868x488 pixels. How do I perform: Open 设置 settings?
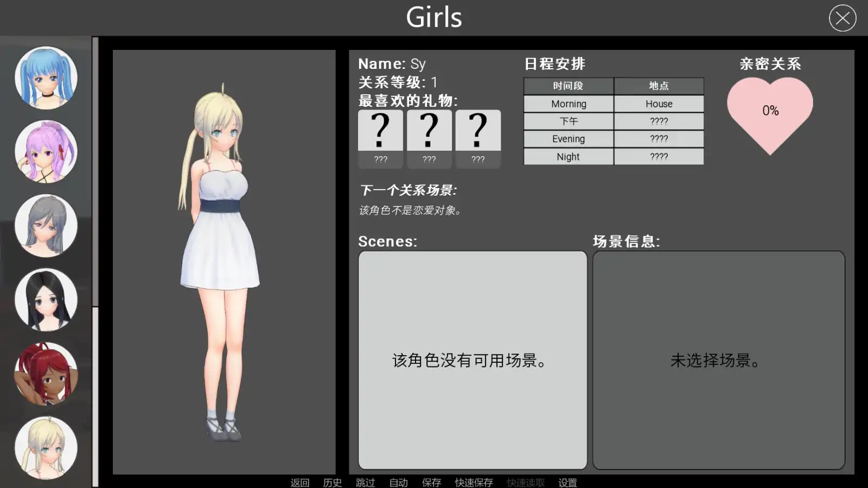[567, 482]
